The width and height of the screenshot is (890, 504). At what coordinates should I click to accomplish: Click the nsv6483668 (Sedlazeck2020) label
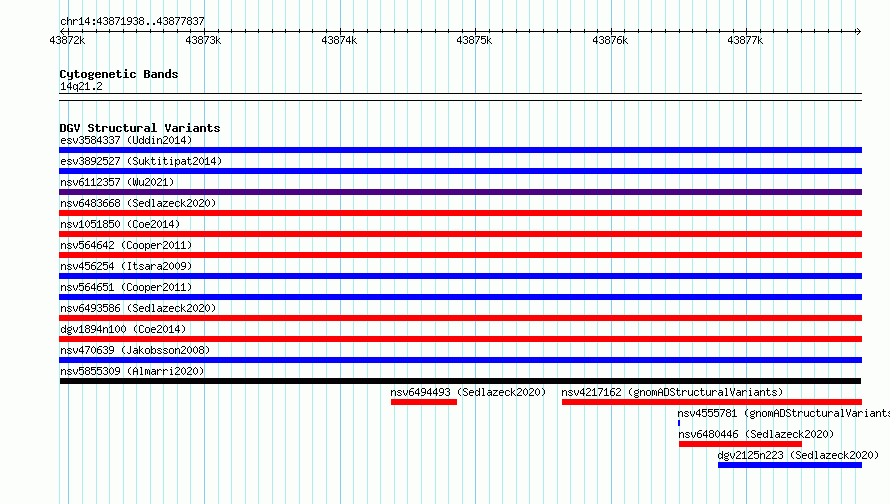(138, 203)
